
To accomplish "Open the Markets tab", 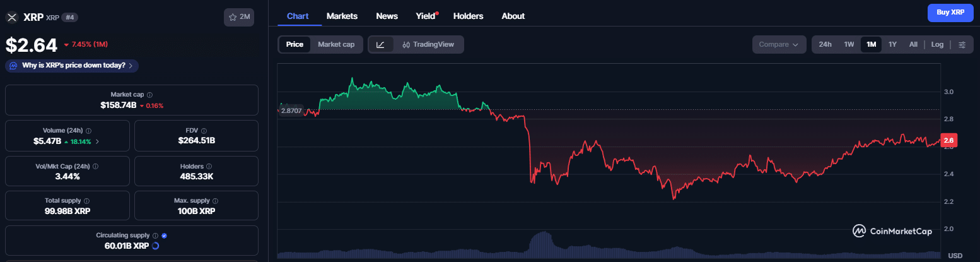I will (x=342, y=16).
